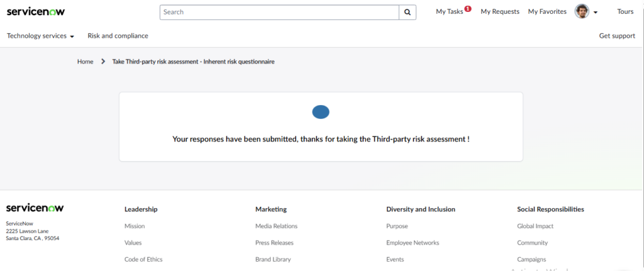Click the ServiceNow logo in header
The width and height of the screenshot is (644, 271).
pos(36,12)
